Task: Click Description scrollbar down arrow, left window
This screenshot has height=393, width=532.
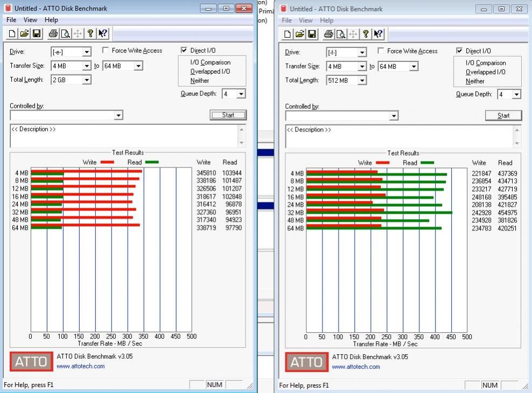Action: (242, 143)
